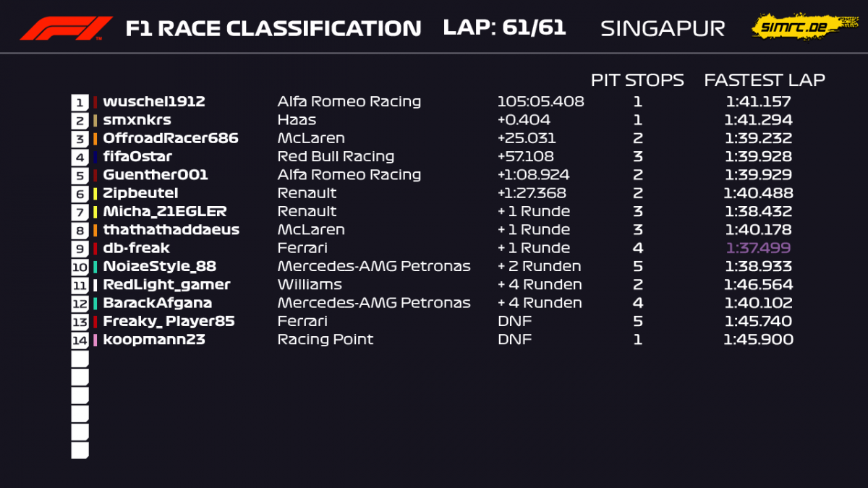Click the position 6 badge
The height and width of the screenshot is (488, 868).
point(80,194)
